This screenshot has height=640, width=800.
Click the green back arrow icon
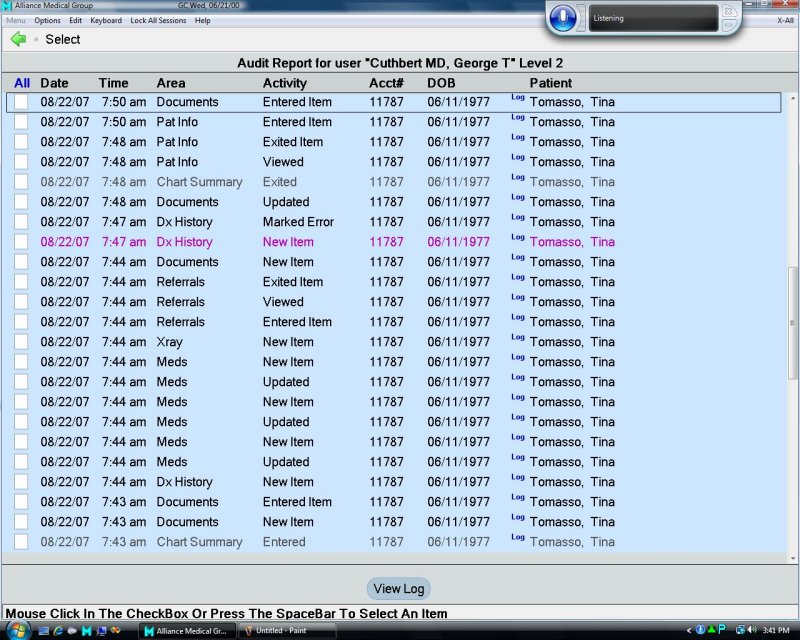[18, 39]
